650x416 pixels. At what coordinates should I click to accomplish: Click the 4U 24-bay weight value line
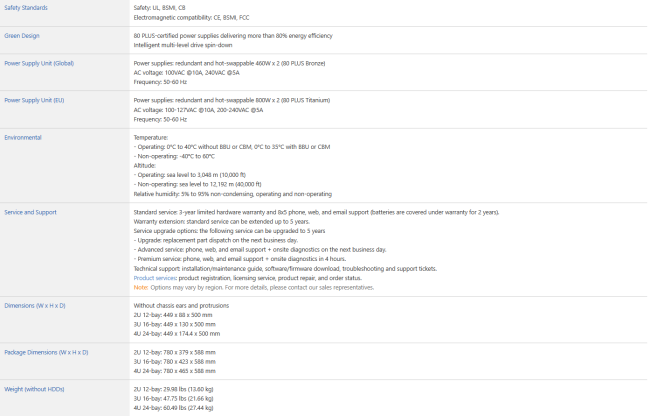[x=173, y=408]
